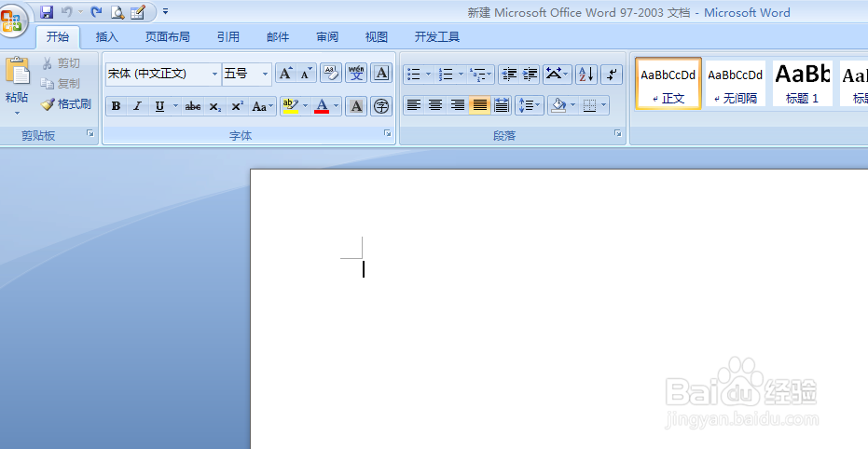The image size is (868, 449).
Task: Align text right
Action: pos(457,105)
